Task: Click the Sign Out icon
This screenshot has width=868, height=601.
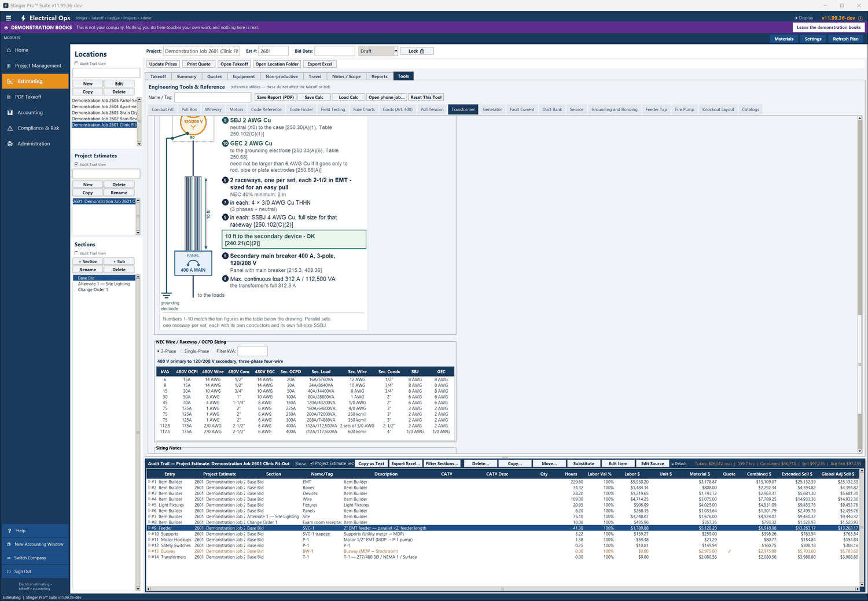Action: tap(9, 571)
